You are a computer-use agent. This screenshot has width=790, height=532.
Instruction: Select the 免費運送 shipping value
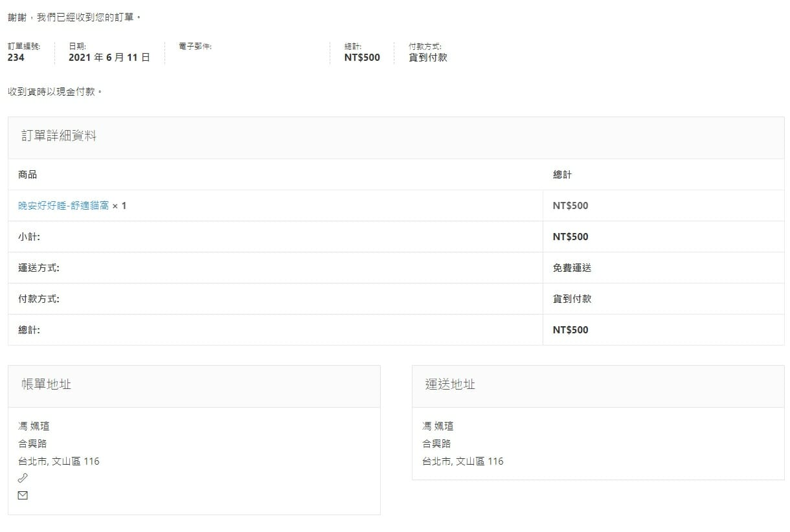[x=572, y=268]
